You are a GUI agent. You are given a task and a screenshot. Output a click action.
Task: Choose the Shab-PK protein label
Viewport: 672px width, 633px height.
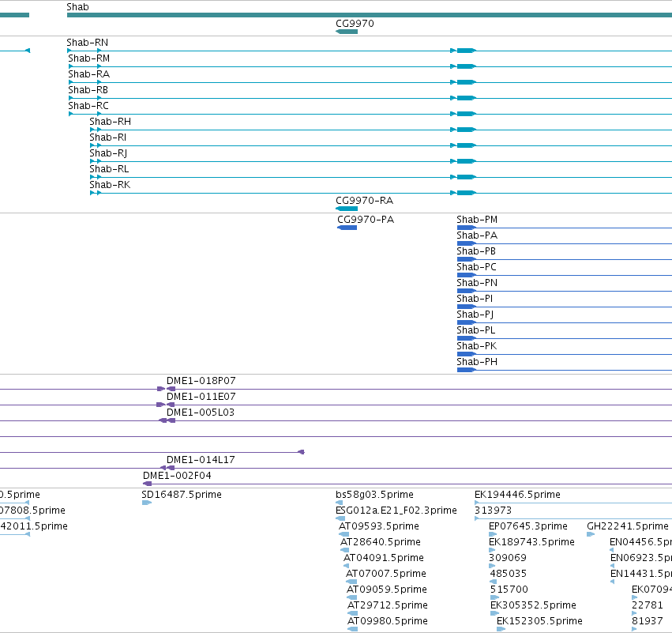coord(477,346)
